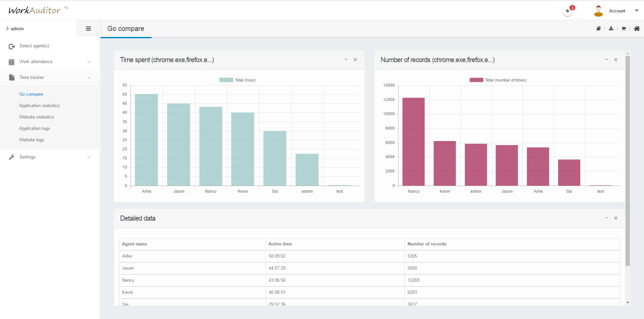Collapse the Number of records panel
Screen dimensions: 644x319
606,60
